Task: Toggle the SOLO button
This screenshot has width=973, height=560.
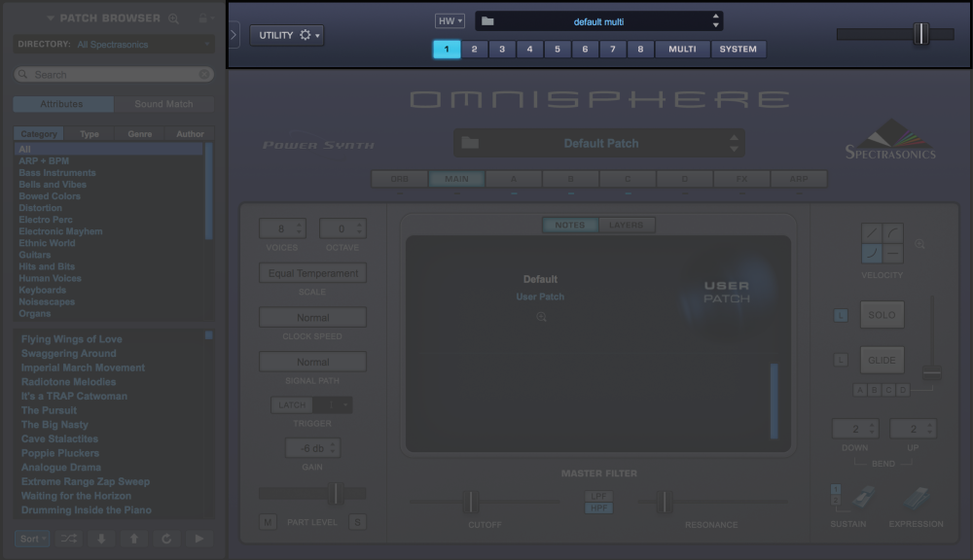Action: 882,315
